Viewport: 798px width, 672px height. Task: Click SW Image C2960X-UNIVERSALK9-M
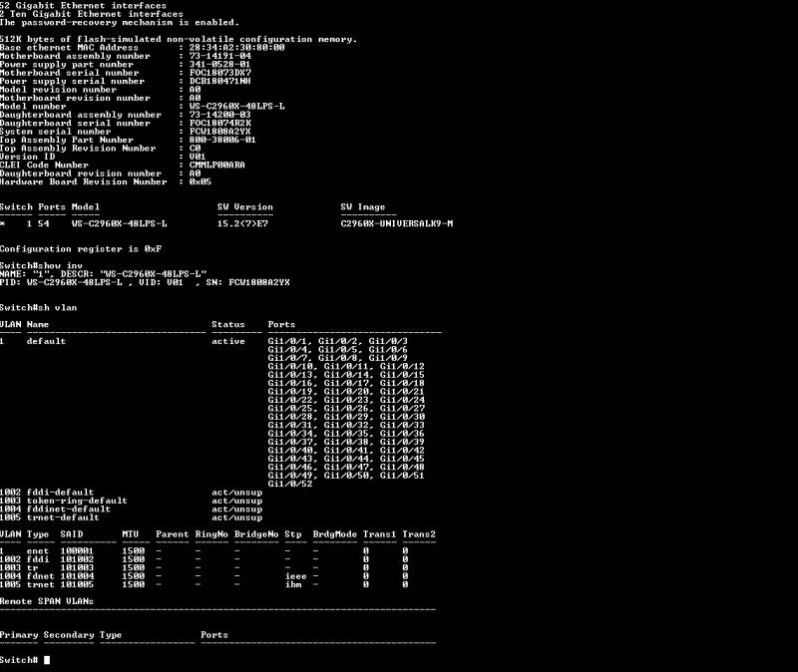396,223
